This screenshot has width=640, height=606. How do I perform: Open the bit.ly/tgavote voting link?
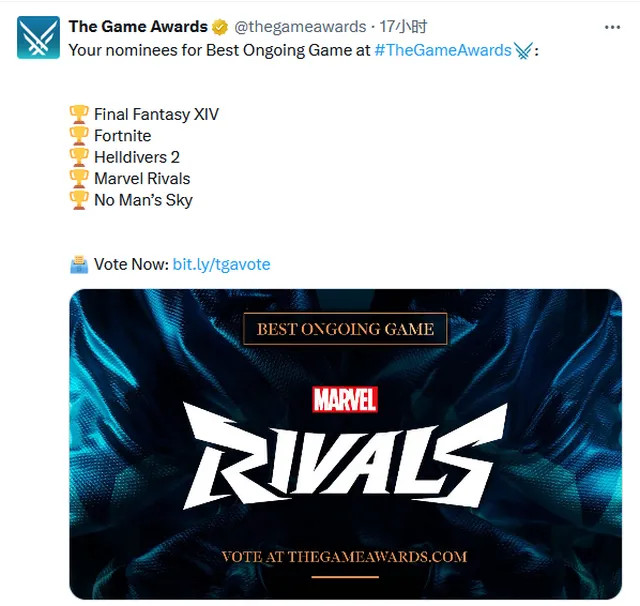(x=221, y=264)
